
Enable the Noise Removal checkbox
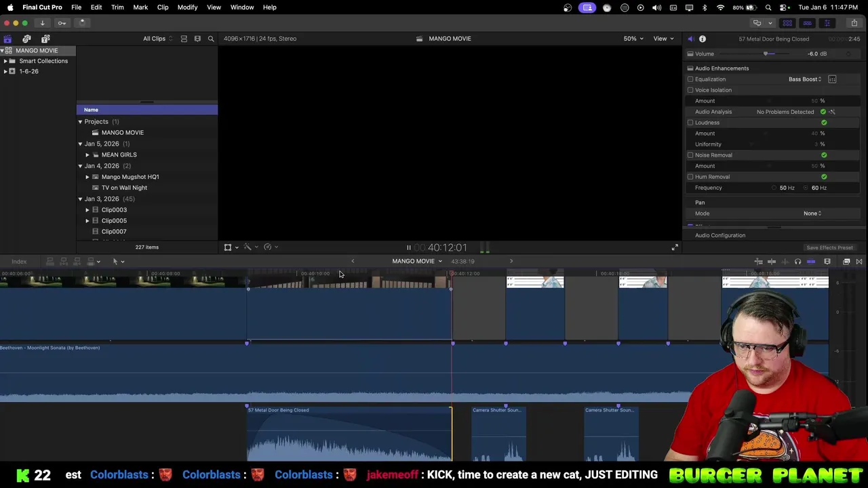point(690,155)
